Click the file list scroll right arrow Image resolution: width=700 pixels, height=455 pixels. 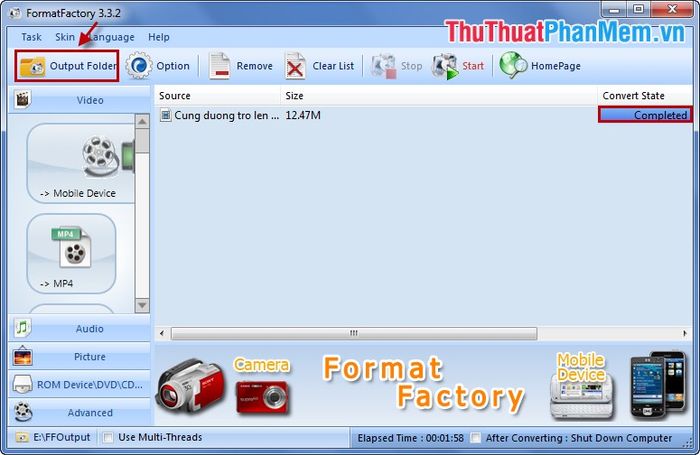coord(685,333)
